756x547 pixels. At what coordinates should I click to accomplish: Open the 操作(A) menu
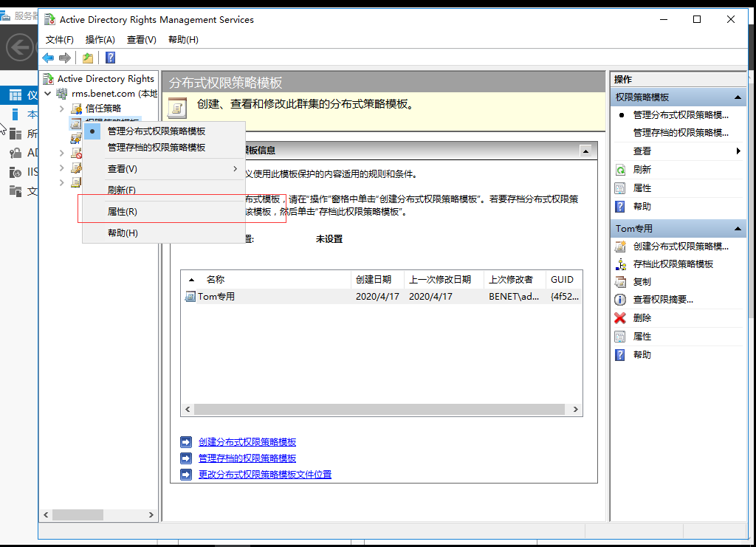100,40
